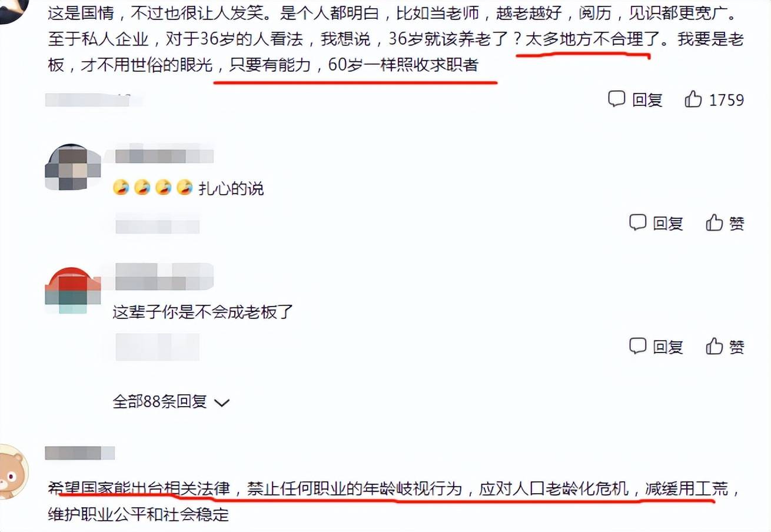Viewport: 771px width, 532px height.
Task: Like the 这辈子你是不会成老板了 reply
Action: [x=714, y=346]
